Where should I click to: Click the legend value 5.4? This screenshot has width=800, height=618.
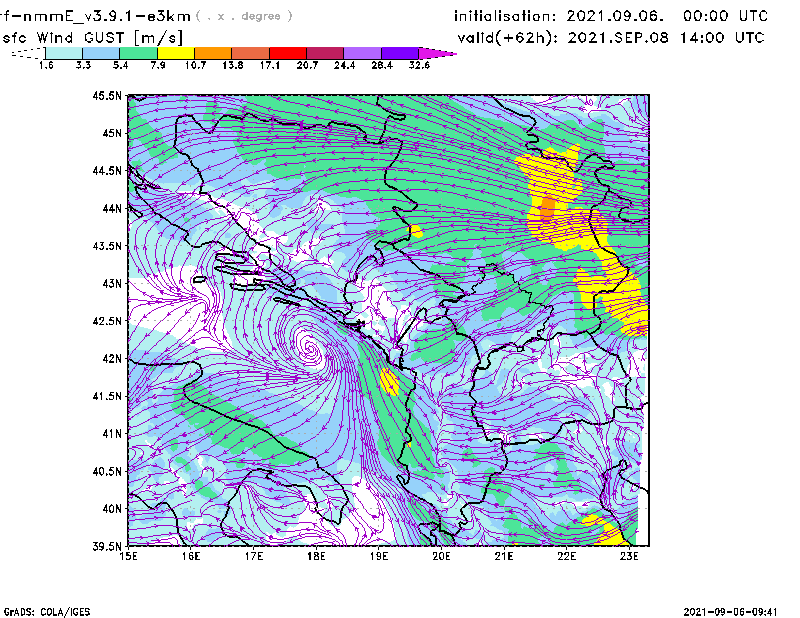(120, 65)
